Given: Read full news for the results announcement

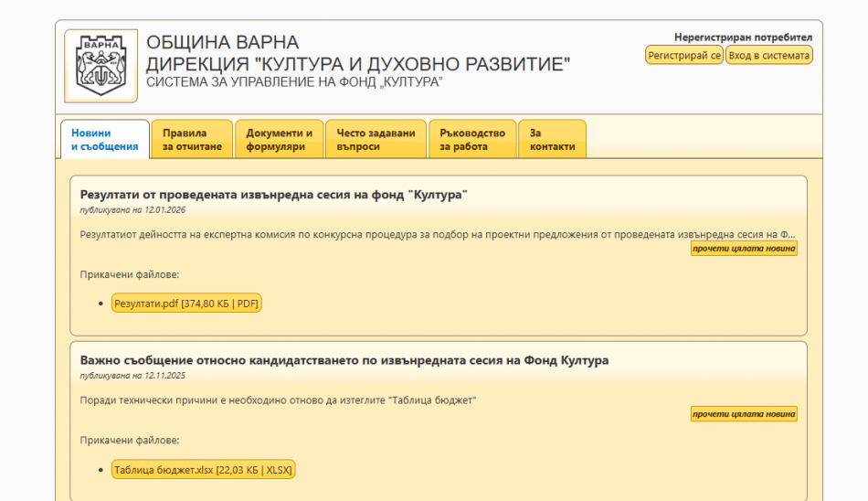Looking at the screenshot, I should point(743,249).
